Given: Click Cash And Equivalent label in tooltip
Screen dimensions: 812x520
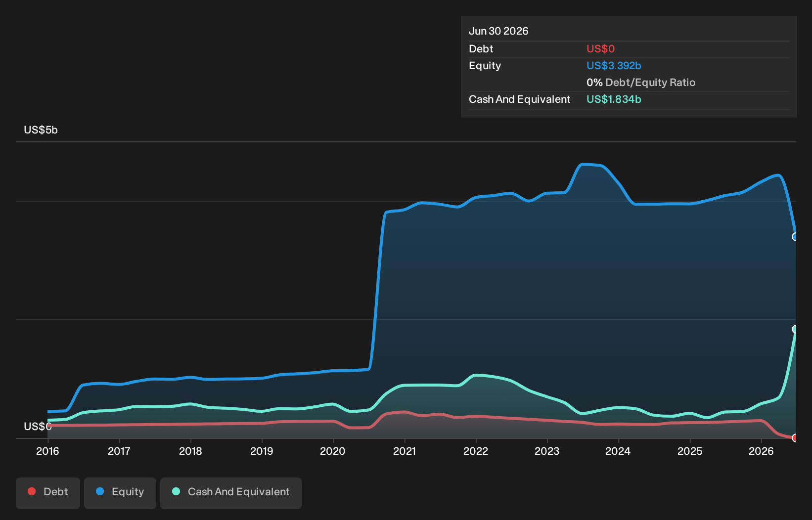Looking at the screenshot, I should pos(520,99).
